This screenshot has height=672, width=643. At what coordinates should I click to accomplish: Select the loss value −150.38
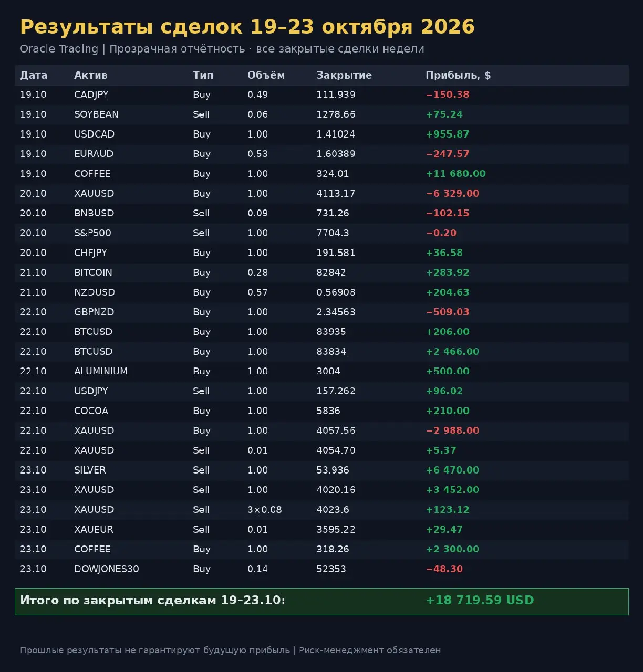click(x=448, y=94)
